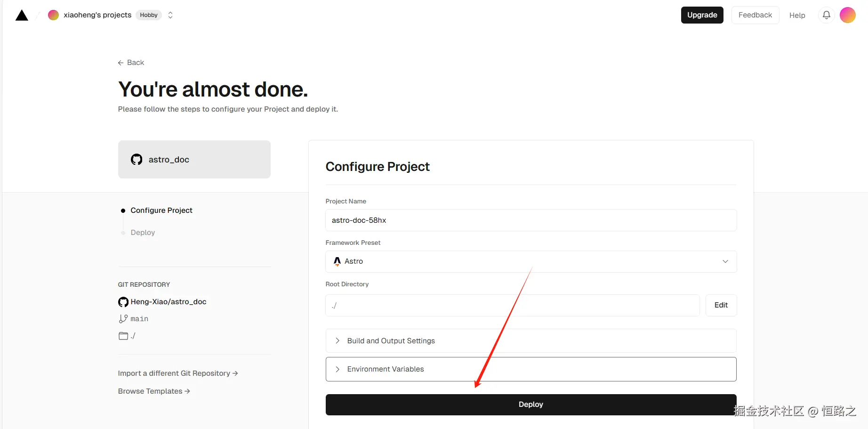868x429 pixels.
Task: Click GitHub icon on astro_doc card
Action: (x=137, y=160)
